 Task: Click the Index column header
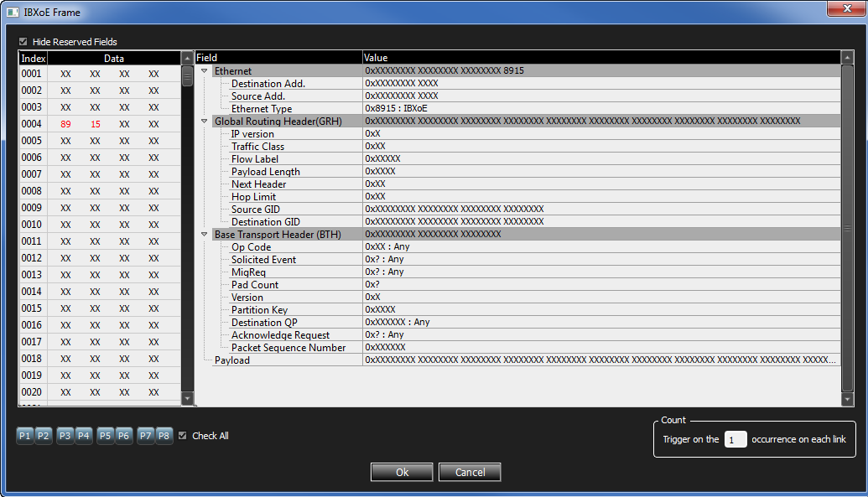coord(34,58)
